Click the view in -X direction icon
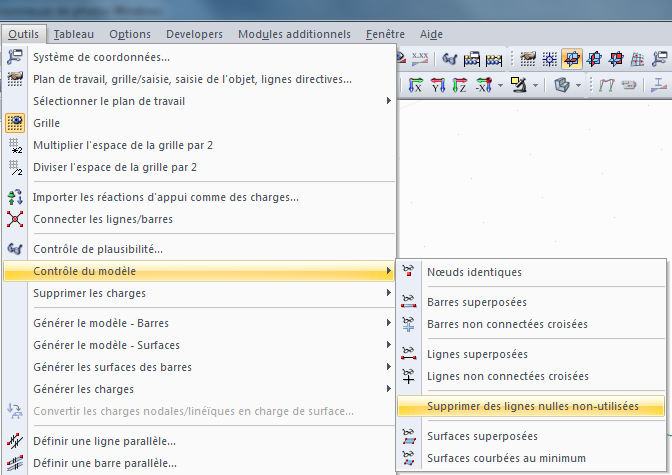The height and width of the screenshot is (475, 672). tap(484, 85)
